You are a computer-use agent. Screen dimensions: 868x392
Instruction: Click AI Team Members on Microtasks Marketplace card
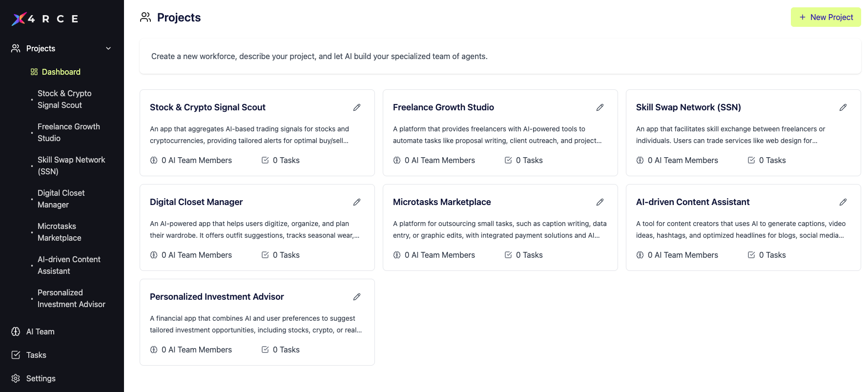click(x=439, y=255)
